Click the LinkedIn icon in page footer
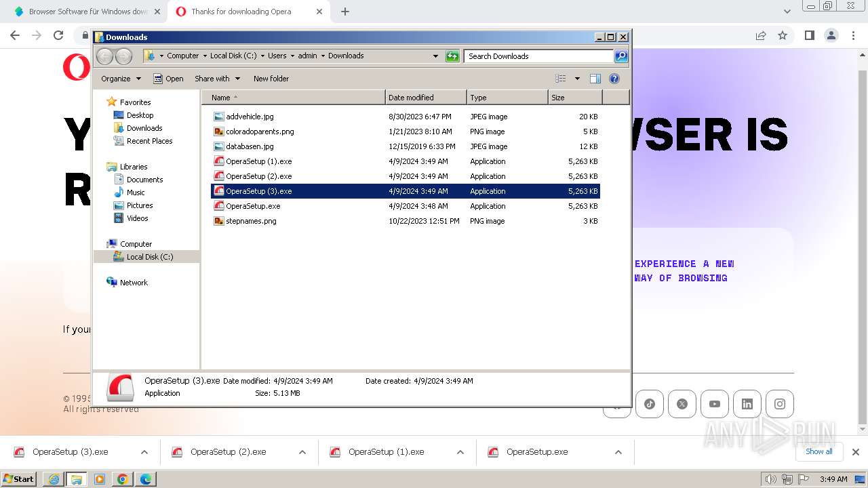Image resolution: width=868 pixels, height=488 pixels. tap(747, 404)
